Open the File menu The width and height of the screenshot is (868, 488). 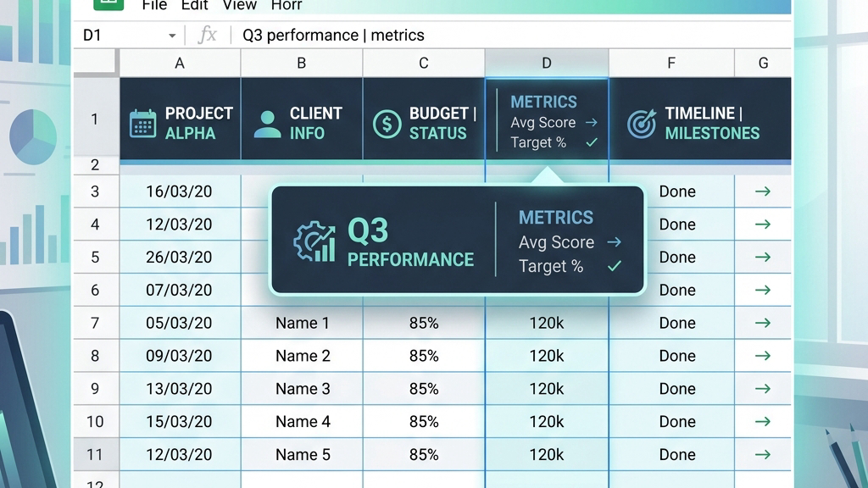pyautogui.click(x=154, y=6)
